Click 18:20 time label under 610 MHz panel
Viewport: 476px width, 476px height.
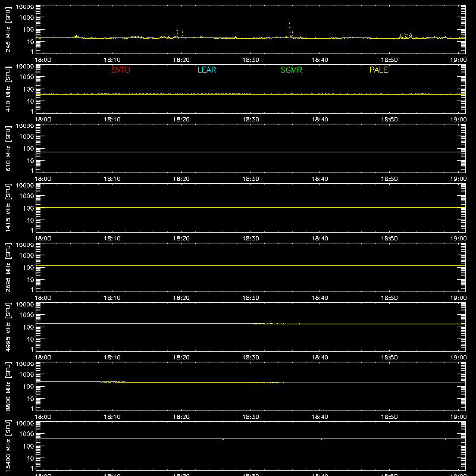click(181, 179)
